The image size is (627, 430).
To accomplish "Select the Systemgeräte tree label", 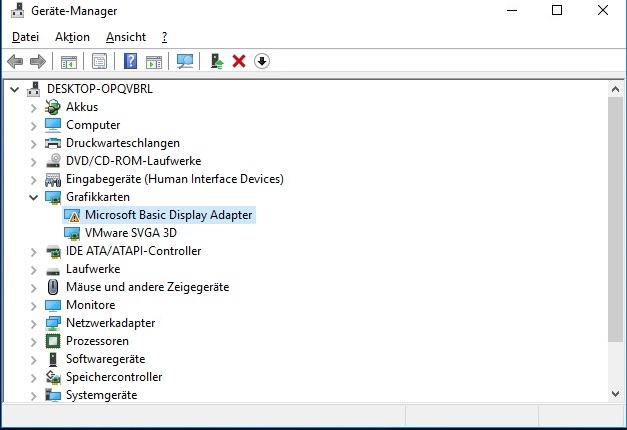I will [102, 395].
